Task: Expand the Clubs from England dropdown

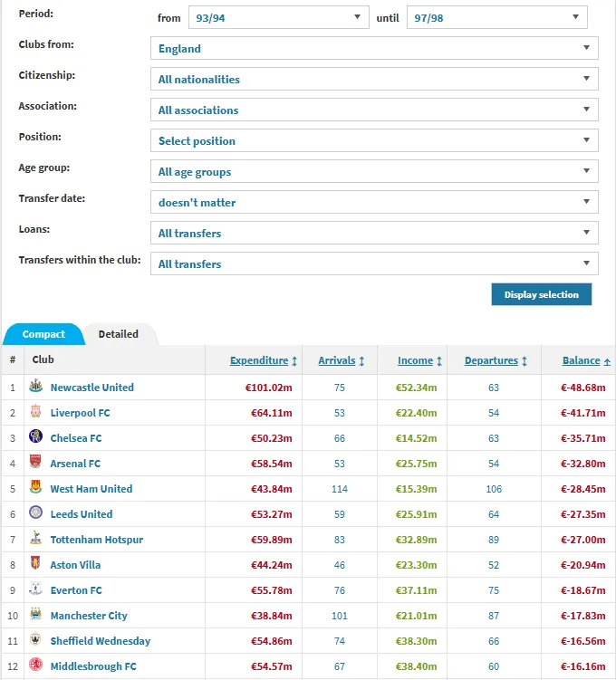Action: coord(374,49)
